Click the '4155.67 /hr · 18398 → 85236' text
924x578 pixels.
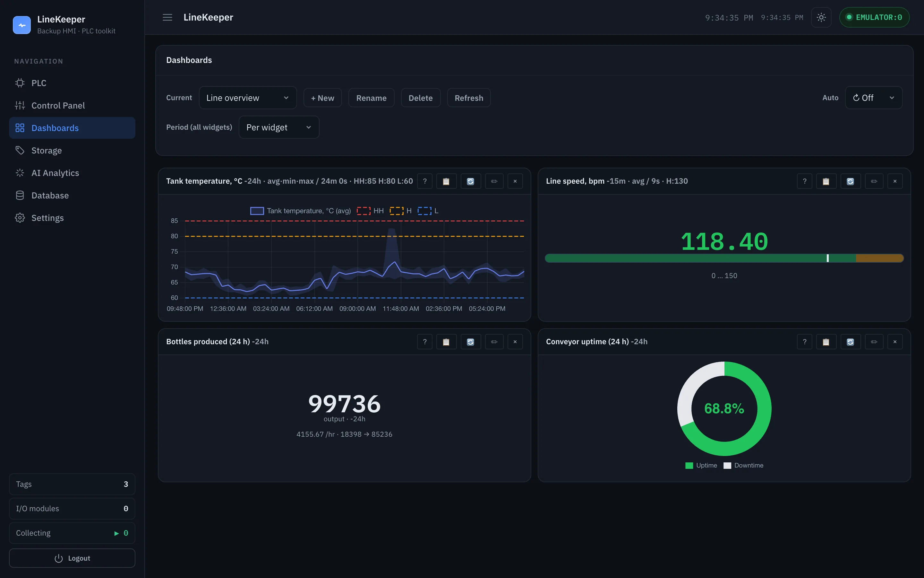(344, 434)
